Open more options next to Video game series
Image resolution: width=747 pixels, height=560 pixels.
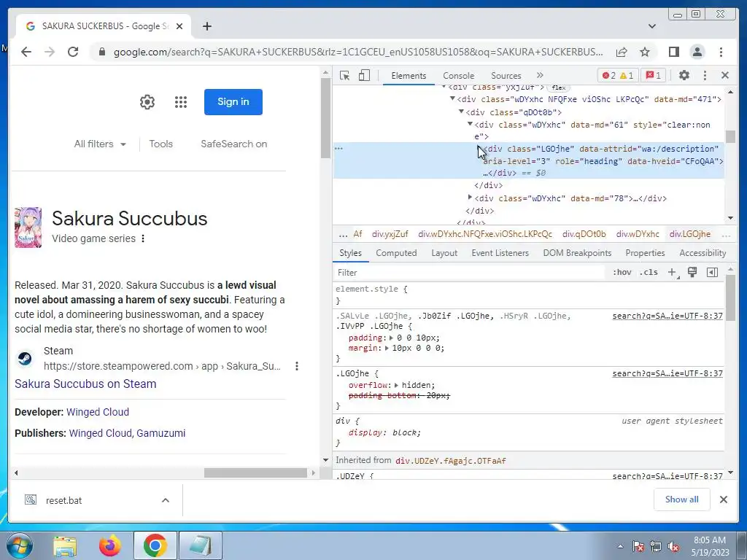(x=143, y=238)
